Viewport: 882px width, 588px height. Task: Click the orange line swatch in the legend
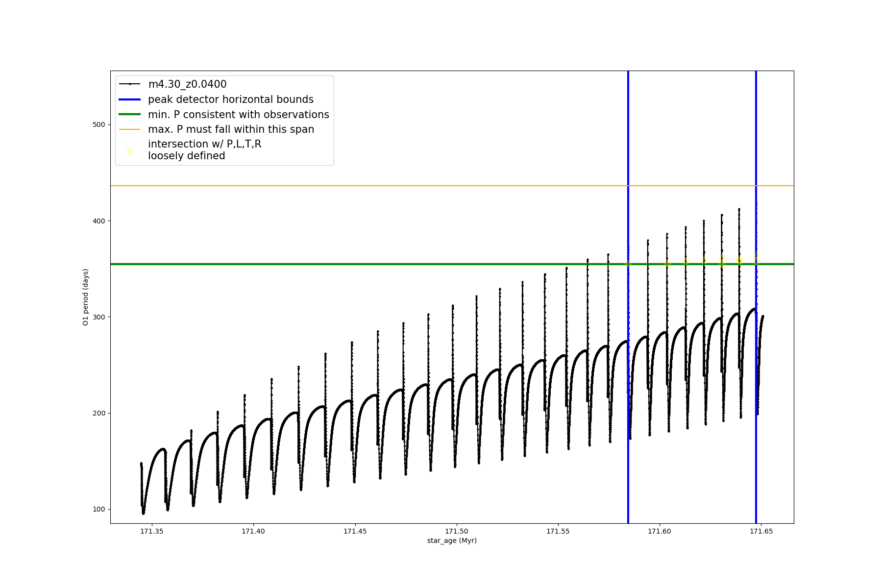click(130, 129)
